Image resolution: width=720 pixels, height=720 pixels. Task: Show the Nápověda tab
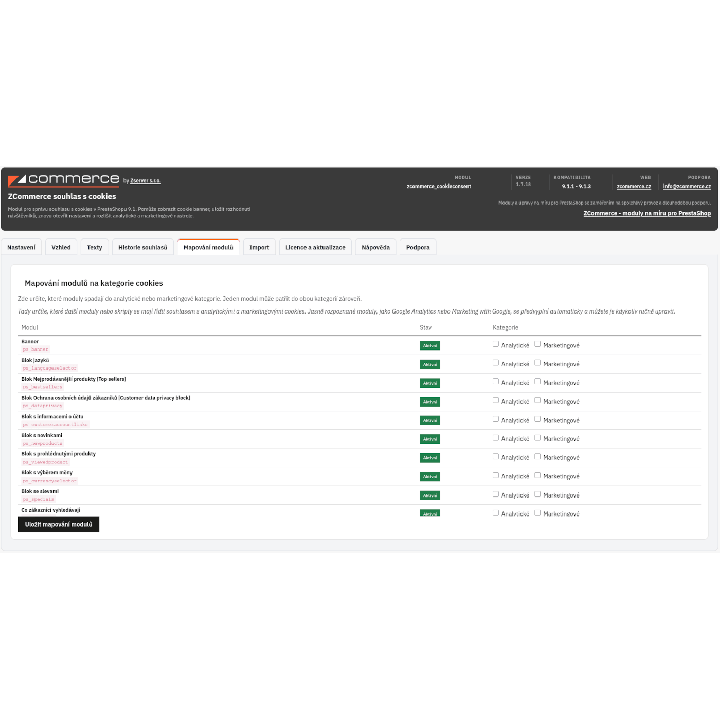coord(376,247)
